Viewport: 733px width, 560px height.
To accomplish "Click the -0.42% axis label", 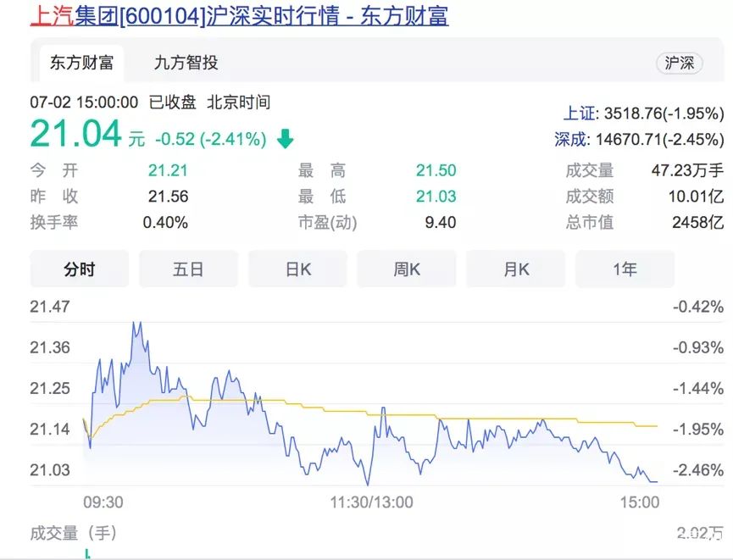I will (698, 307).
